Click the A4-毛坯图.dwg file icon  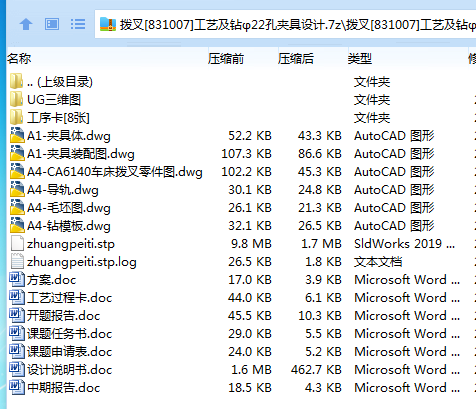coord(17,208)
